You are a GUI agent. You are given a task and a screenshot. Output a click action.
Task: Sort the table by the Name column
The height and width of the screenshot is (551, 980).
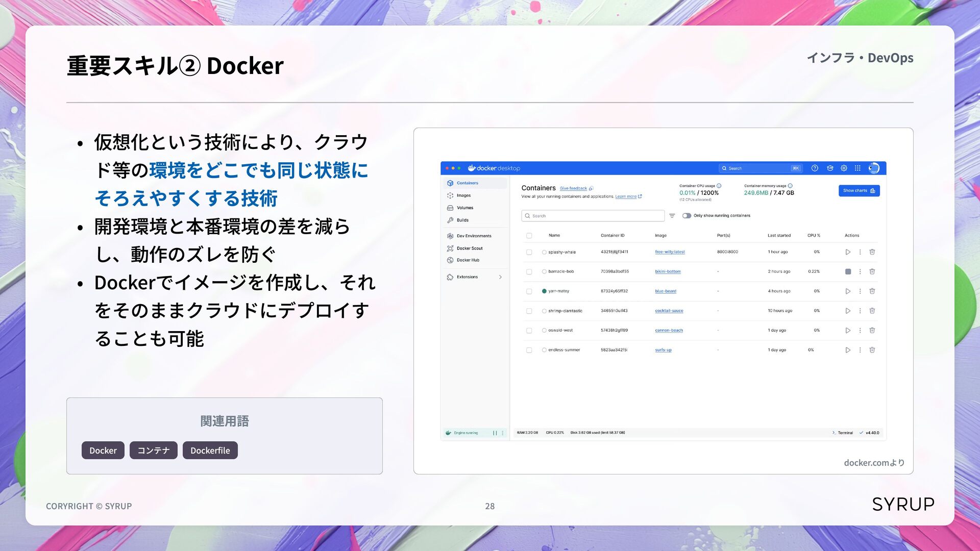point(554,236)
